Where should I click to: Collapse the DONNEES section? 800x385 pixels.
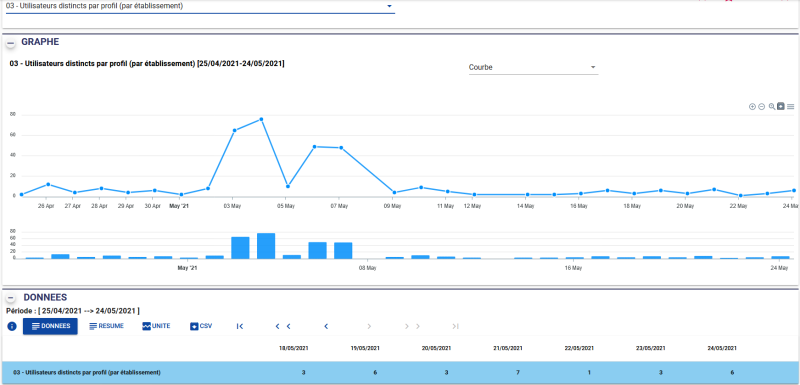11,298
